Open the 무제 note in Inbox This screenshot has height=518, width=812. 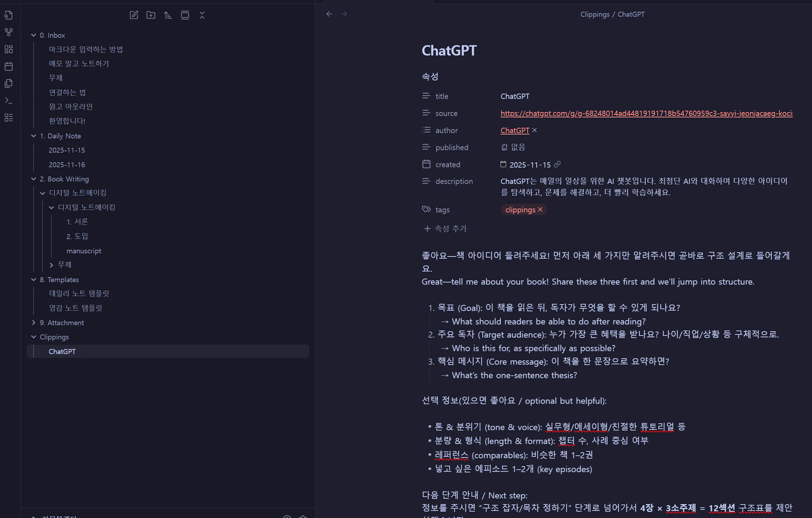click(x=55, y=78)
